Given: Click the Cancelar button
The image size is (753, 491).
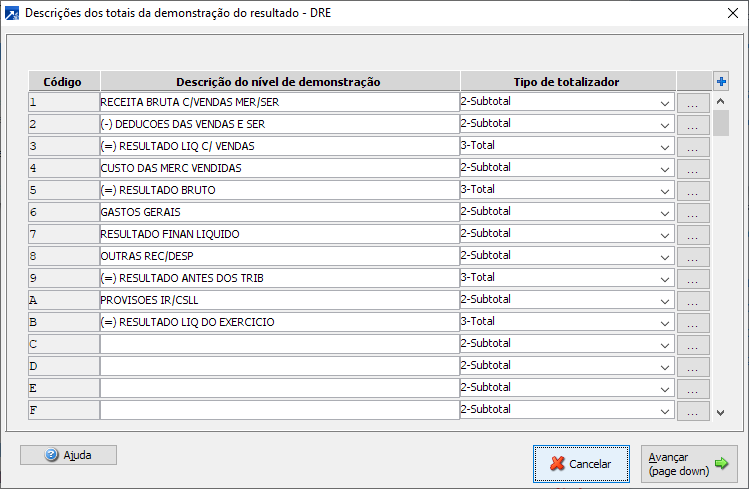Looking at the screenshot, I should pos(579,464).
